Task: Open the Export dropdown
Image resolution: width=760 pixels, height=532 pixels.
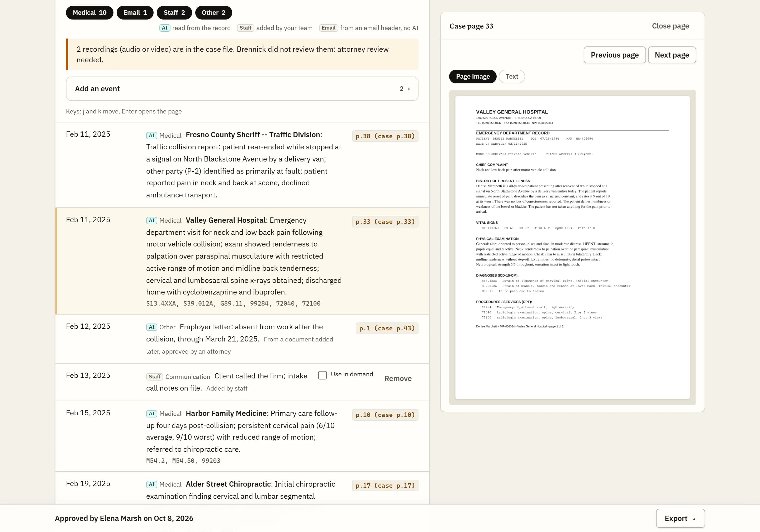Action: pyautogui.click(x=680, y=518)
